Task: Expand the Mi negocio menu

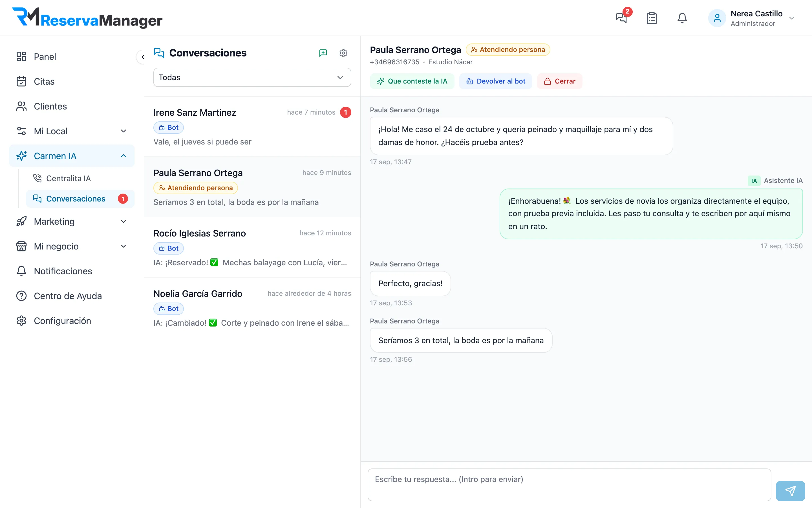Action: [x=72, y=246]
